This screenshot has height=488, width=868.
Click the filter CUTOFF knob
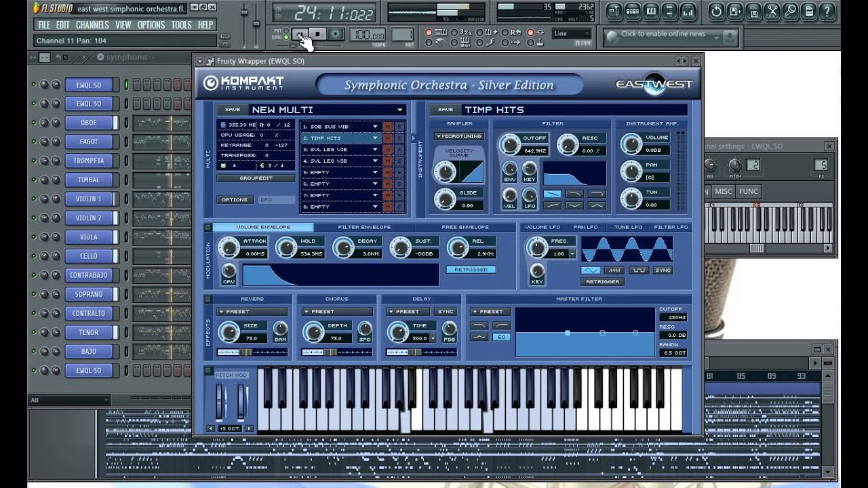[509, 144]
